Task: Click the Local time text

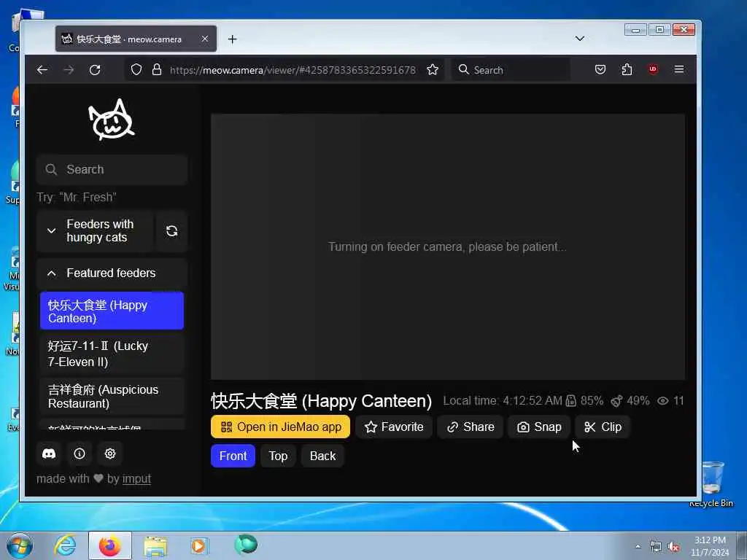Action: click(x=503, y=401)
